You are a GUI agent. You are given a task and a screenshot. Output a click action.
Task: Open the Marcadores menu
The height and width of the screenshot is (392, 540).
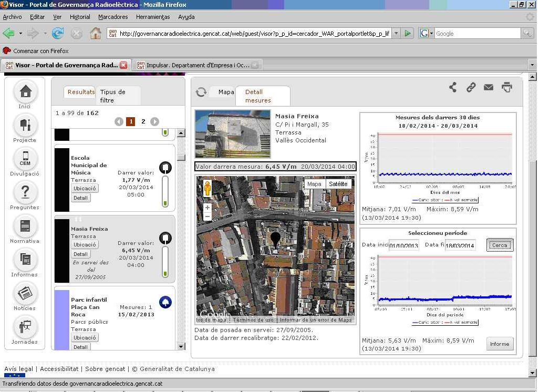tap(113, 17)
